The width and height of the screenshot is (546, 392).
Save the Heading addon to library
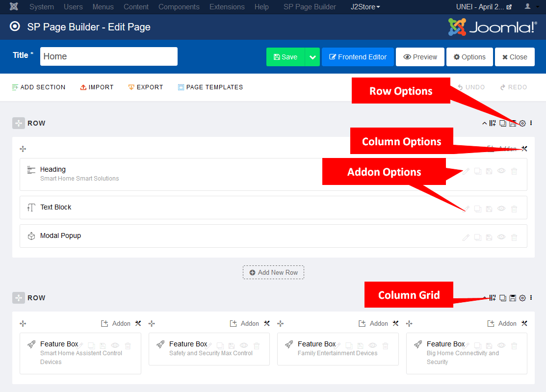489,171
